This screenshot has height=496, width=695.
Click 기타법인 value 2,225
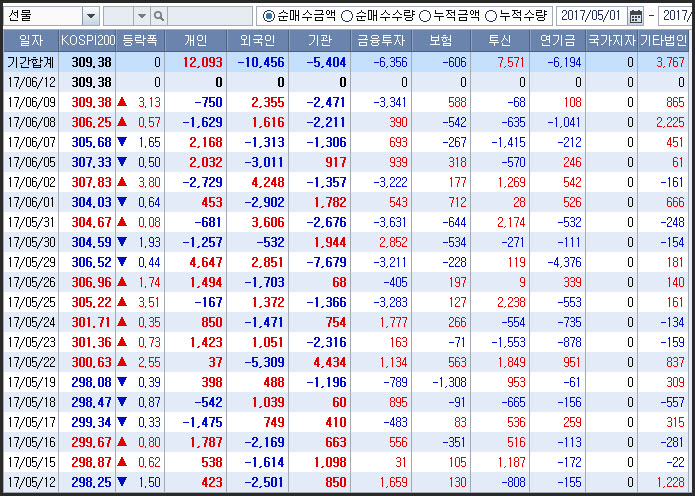pyautogui.click(x=671, y=122)
